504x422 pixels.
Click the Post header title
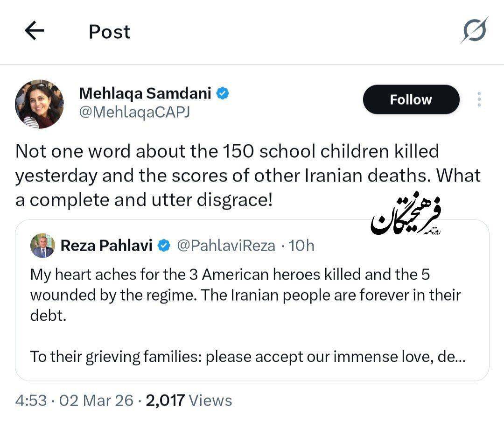coord(110,32)
